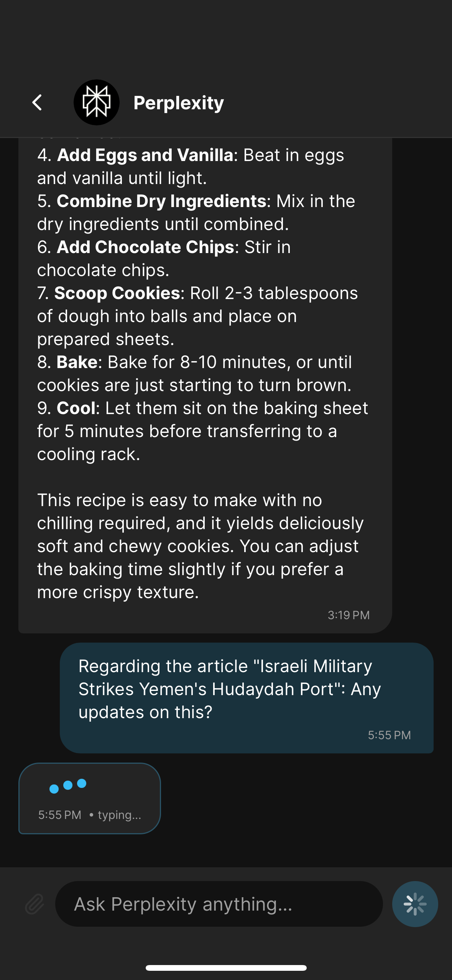
Task: Tap the loading spinner send button
Action: pos(415,904)
